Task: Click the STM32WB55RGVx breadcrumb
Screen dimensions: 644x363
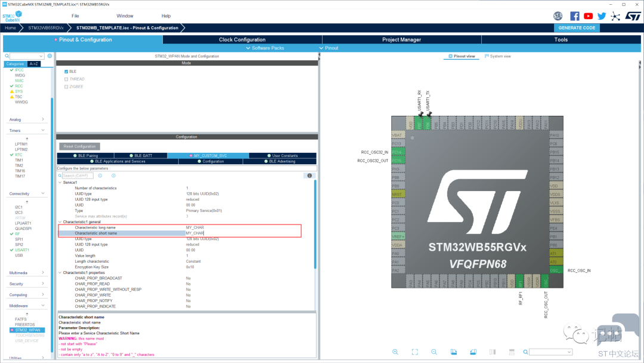Action: 45,28
